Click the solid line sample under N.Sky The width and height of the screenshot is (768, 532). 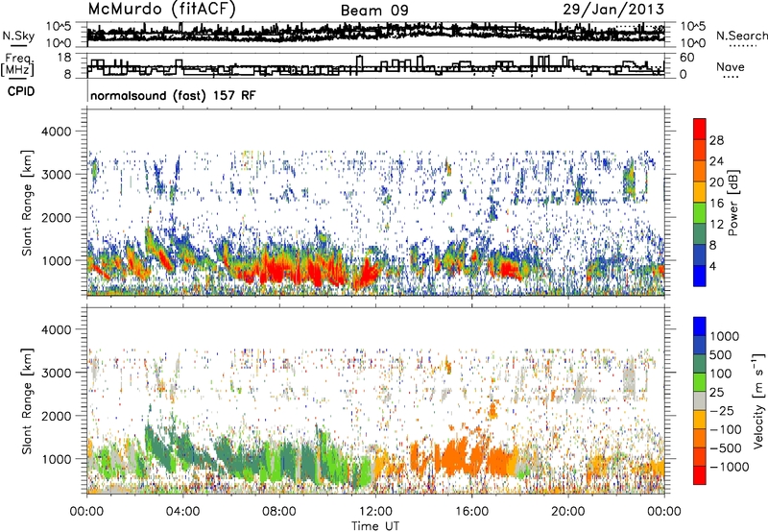pyautogui.click(x=18, y=45)
